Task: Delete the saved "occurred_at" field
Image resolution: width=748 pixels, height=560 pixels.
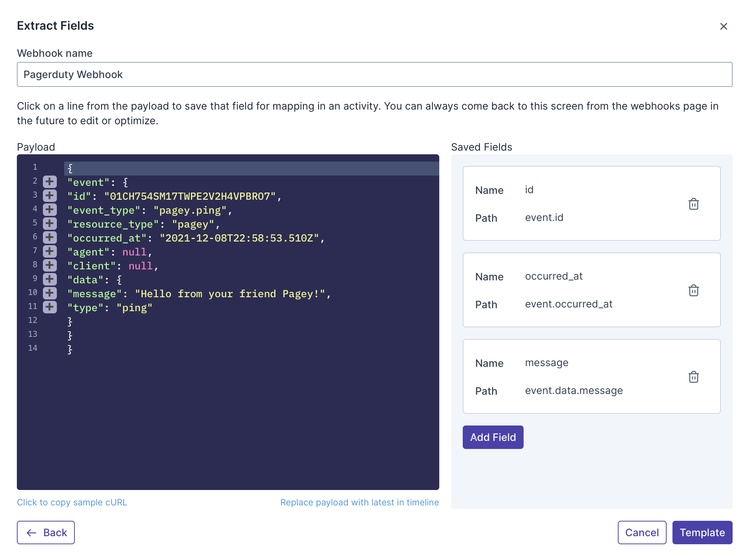Action: coord(693,290)
